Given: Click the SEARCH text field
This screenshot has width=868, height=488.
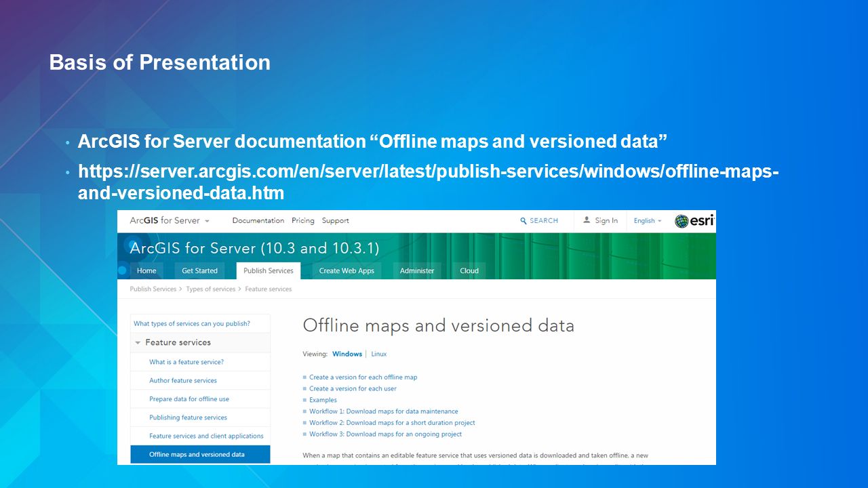Looking at the screenshot, I should (x=544, y=220).
